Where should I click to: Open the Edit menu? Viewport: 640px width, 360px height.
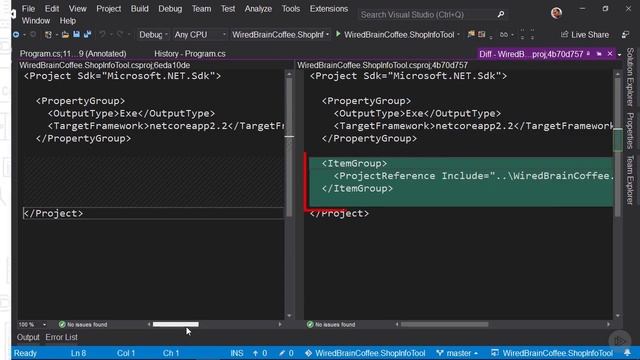pos(52,9)
